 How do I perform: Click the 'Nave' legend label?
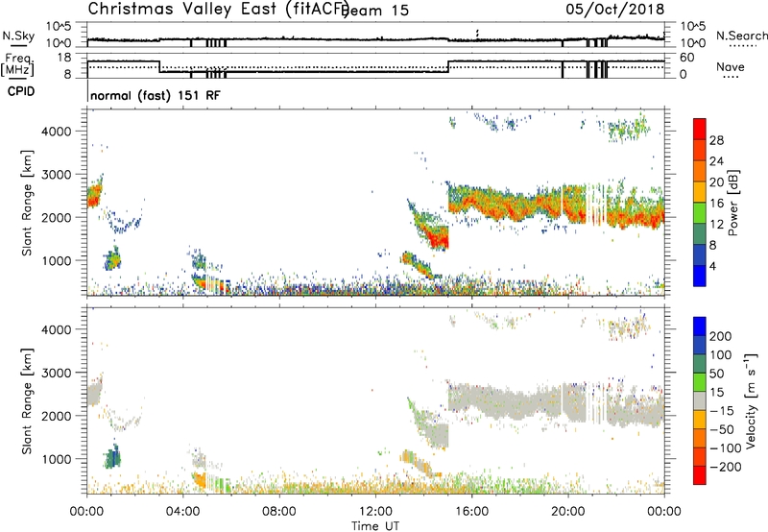pos(731,66)
